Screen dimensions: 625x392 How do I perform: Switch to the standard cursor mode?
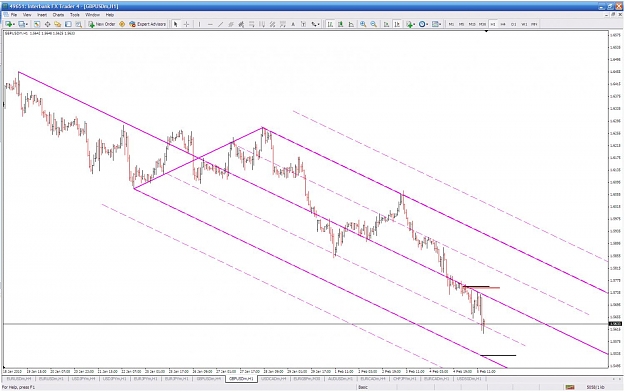click(175, 24)
